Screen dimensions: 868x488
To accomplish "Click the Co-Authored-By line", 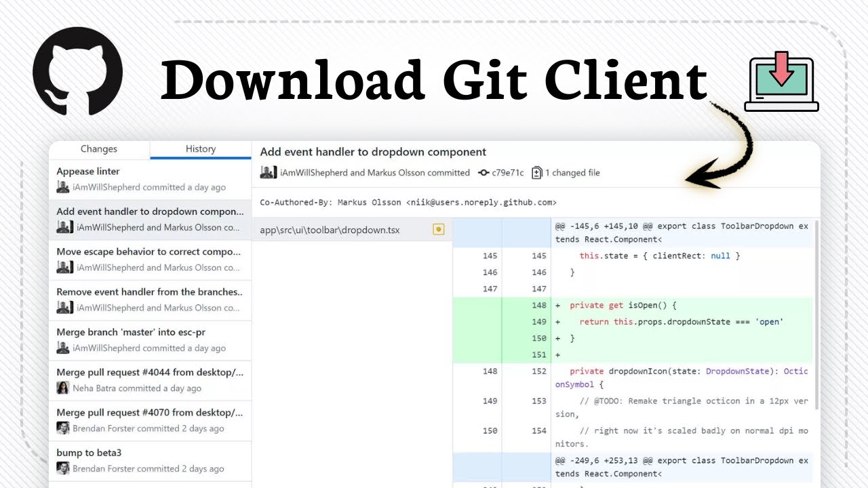I will coord(408,202).
